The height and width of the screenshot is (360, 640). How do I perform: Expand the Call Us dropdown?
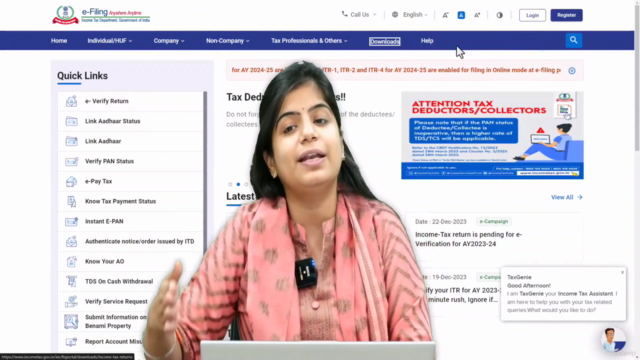(375, 15)
